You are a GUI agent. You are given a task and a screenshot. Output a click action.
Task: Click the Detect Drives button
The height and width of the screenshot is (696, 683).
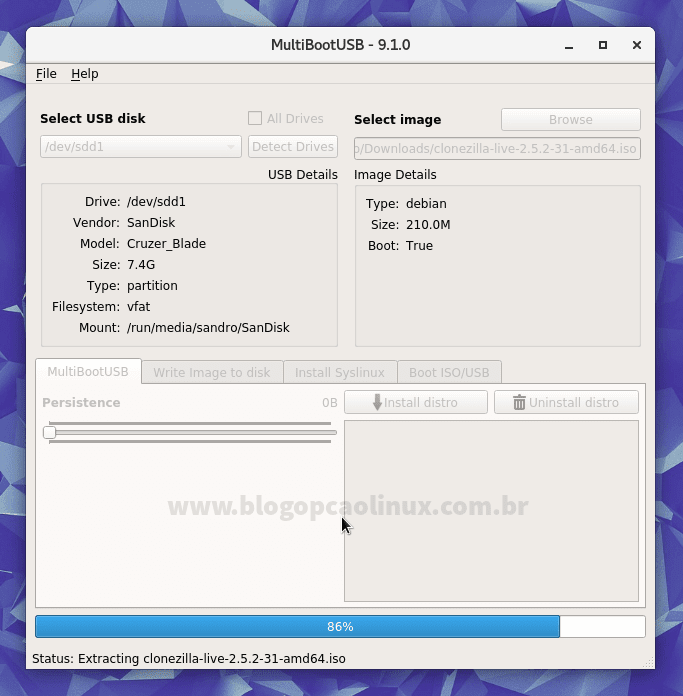coord(293,146)
